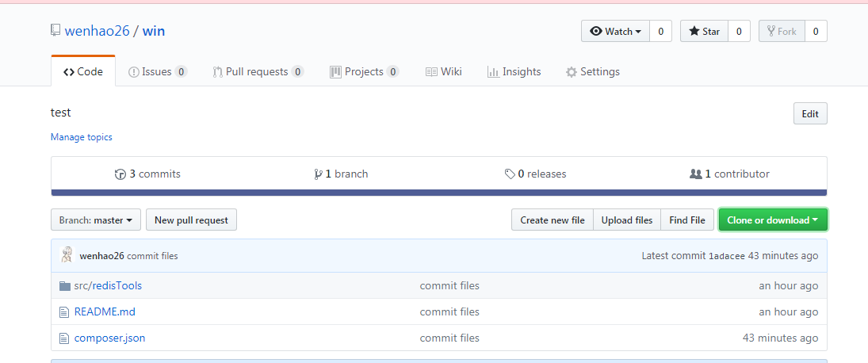Open wenhao26 author link in commit bar
This screenshot has width=868, height=363.
click(x=101, y=256)
